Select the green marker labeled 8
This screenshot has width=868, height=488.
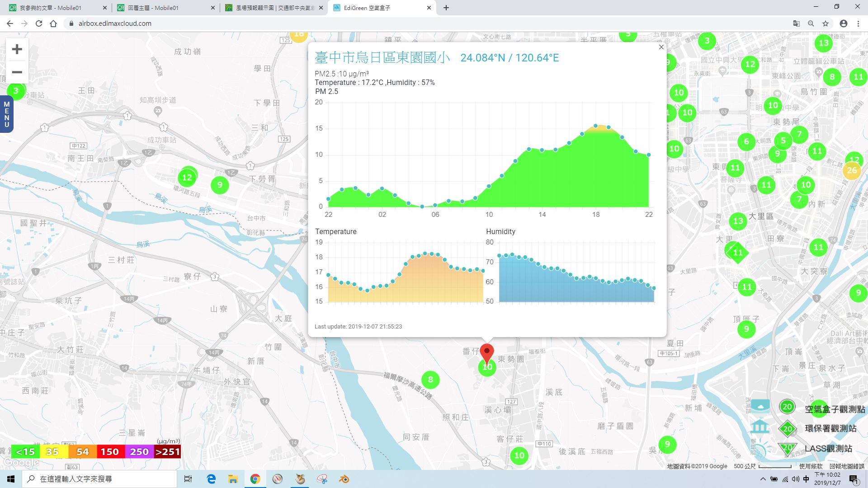(430, 380)
